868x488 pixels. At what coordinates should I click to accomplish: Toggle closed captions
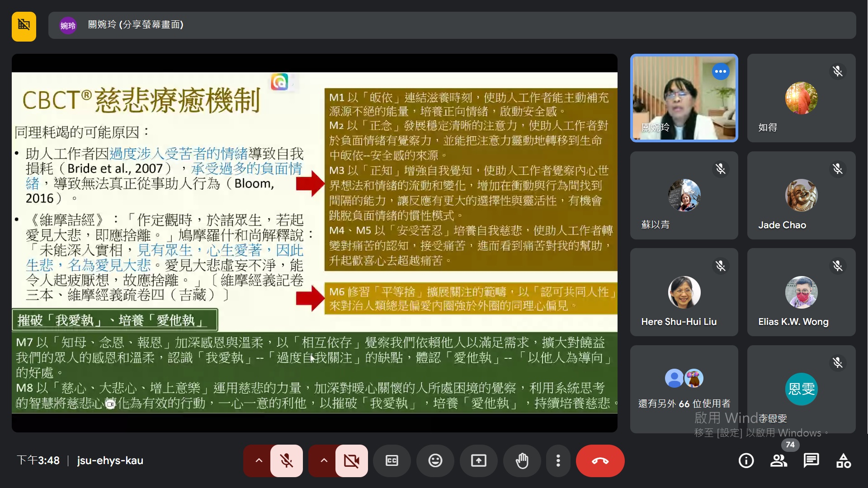coord(392,461)
